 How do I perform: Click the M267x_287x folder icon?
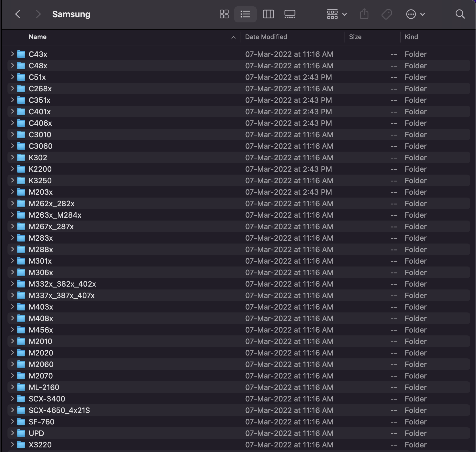(21, 227)
